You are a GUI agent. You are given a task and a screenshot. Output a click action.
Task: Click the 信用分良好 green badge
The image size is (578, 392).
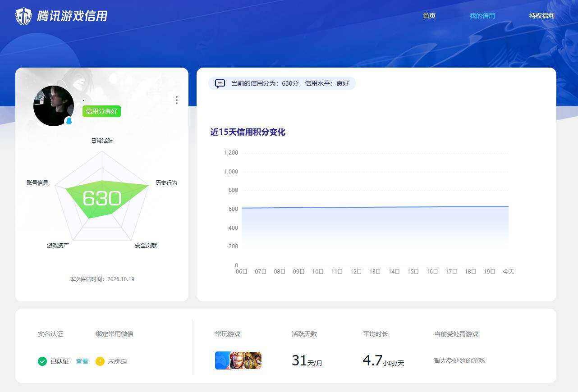coord(101,111)
